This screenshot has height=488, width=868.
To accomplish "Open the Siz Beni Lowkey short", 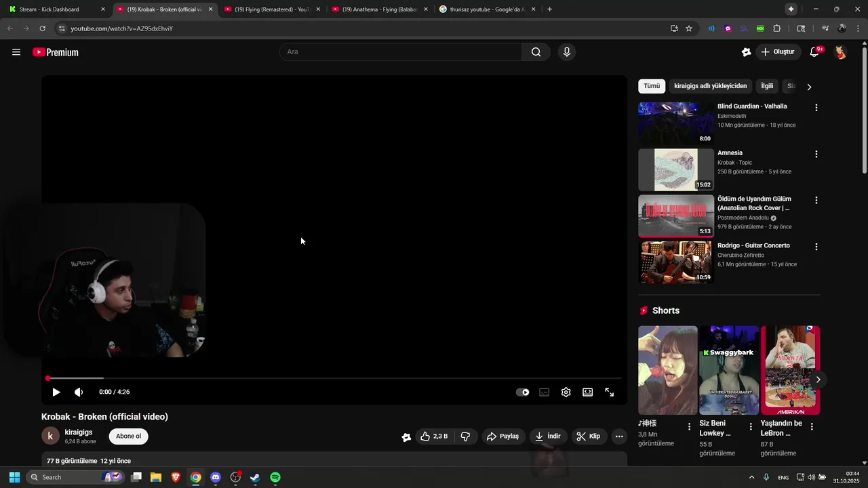I will tap(729, 370).
